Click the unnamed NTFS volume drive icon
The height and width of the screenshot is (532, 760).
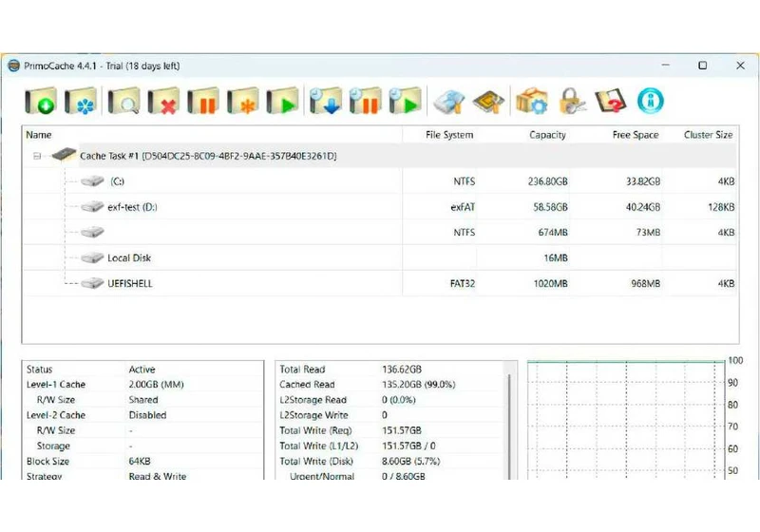tap(92, 232)
